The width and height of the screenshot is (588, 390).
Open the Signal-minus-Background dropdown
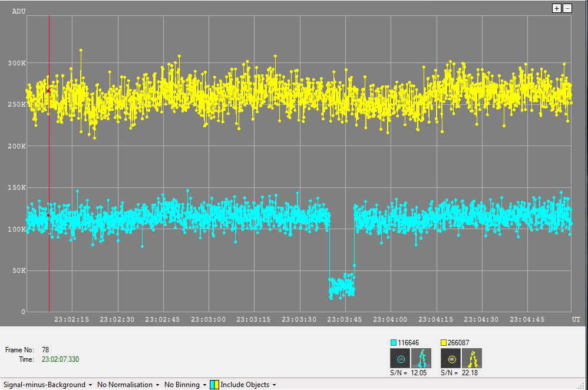click(48, 385)
